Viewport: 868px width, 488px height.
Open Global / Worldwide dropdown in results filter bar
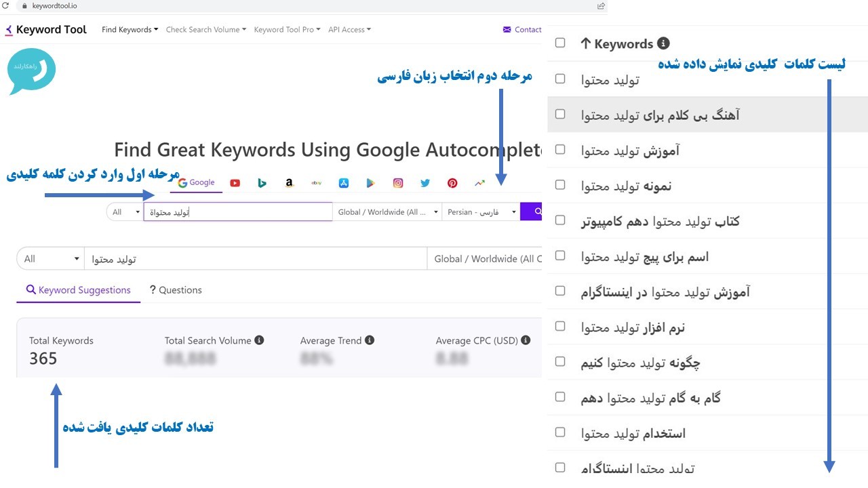(484, 259)
